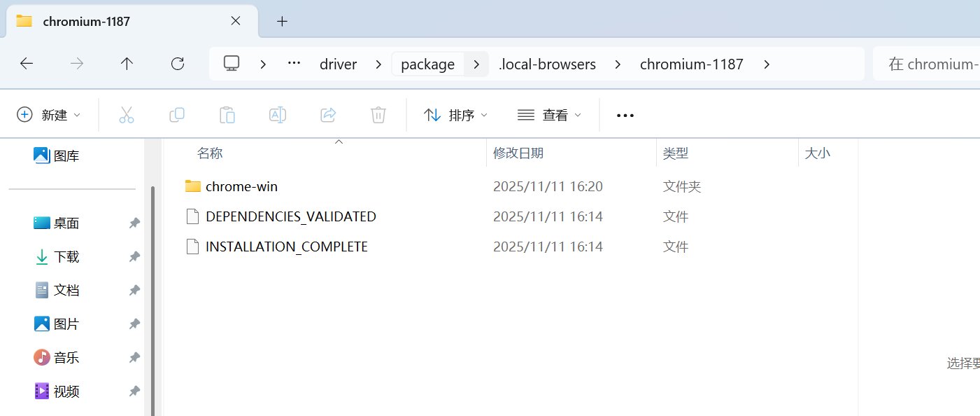Screen dimensions: 980x416
Task: Select DEPENDENCIES_VALIDATED file name
Action: coord(291,216)
